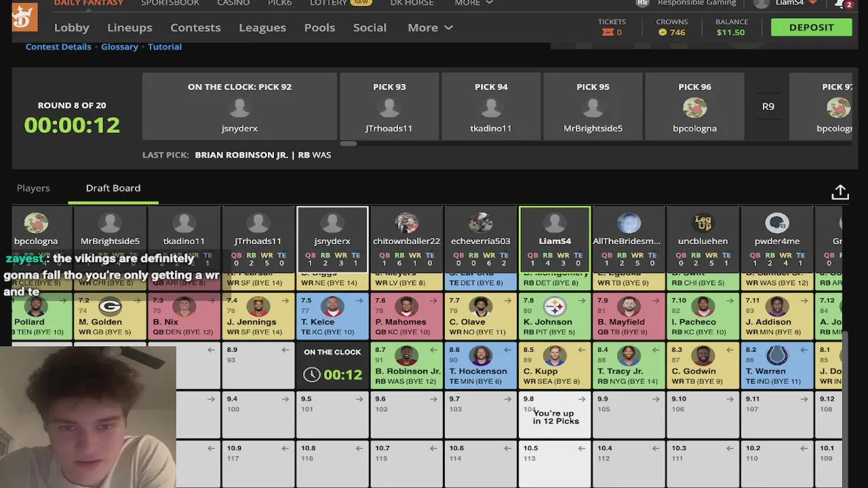
Task: Select echeverria503 team column header
Action: tap(480, 239)
